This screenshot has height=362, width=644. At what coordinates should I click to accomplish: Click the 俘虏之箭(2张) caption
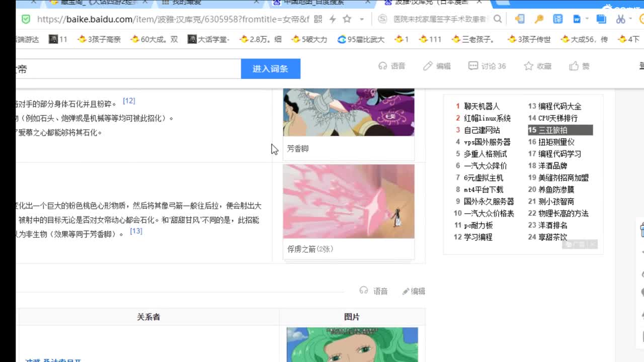coord(310,249)
